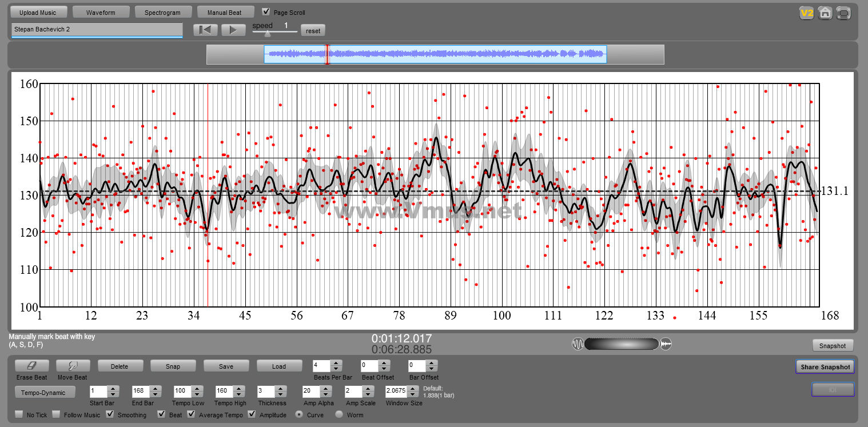Click the Beat Offset value field
This screenshot has width=868, height=427.
tap(370, 366)
